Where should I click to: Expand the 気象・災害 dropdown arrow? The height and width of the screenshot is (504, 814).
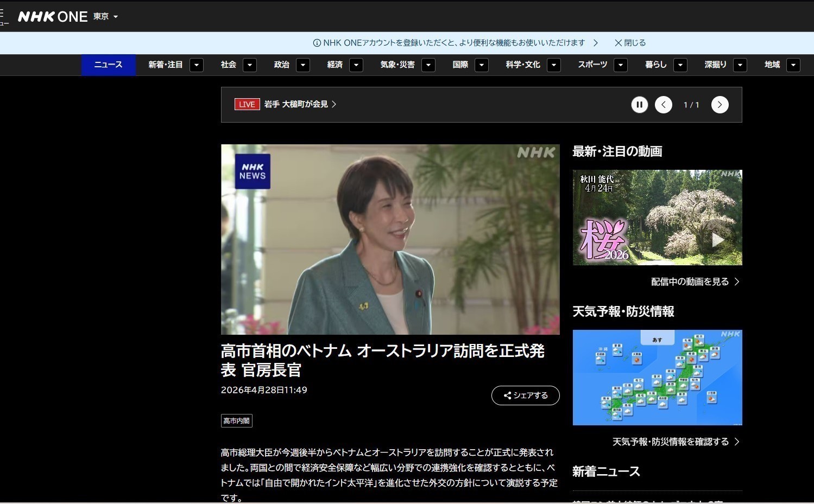tap(428, 65)
